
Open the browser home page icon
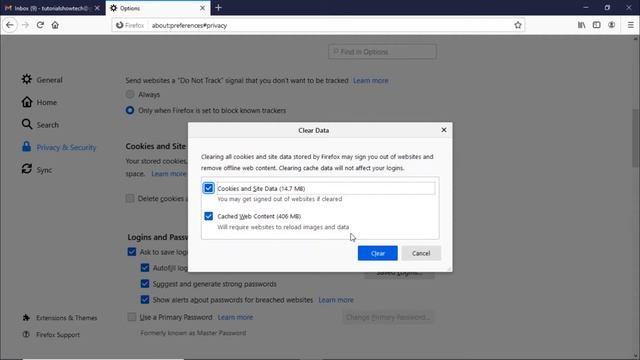(55, 25)
